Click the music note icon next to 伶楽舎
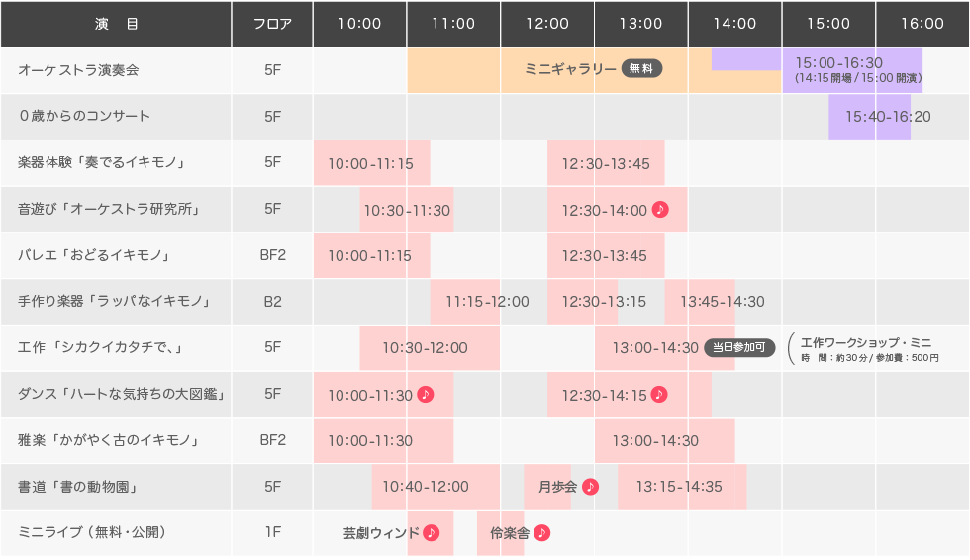Viewport: 970px width, 560px height. [541, 533]
